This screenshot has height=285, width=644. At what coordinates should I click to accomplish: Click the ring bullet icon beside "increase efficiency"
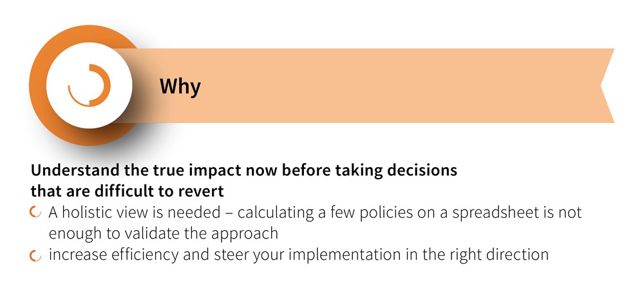[x=35, y=255]
